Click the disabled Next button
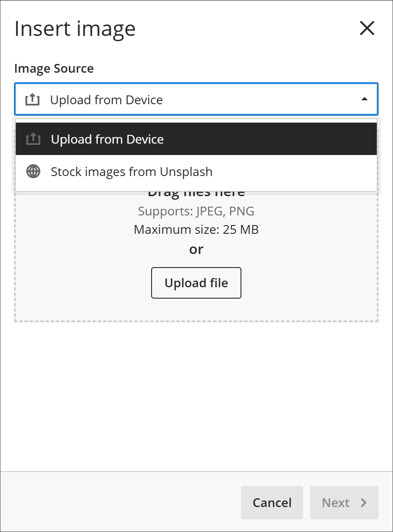Viewport: 393px width, 532px height. click(344, 503)
